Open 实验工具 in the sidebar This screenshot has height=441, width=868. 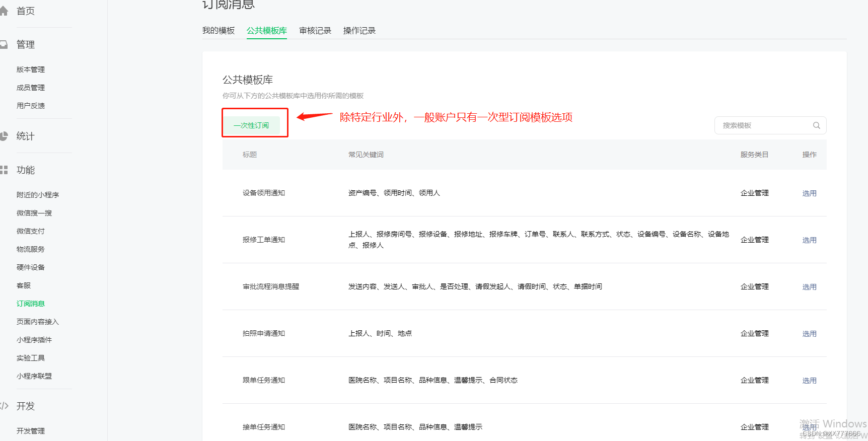[31, 358]
